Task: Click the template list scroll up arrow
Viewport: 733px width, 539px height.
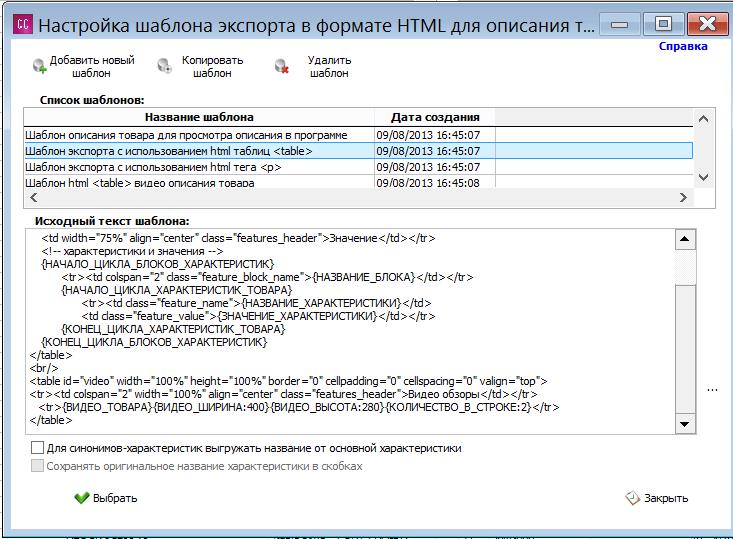Action: click(703, 119)
